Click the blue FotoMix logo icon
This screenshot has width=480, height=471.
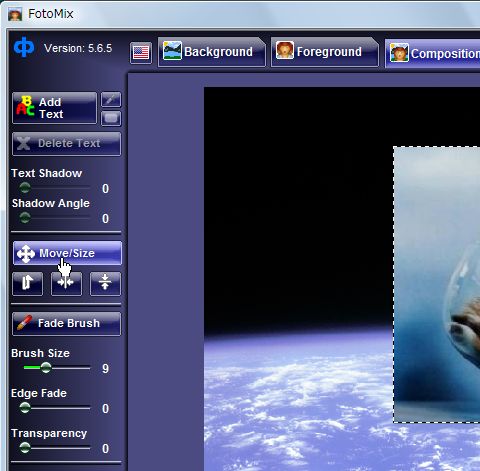coord(24,47)
